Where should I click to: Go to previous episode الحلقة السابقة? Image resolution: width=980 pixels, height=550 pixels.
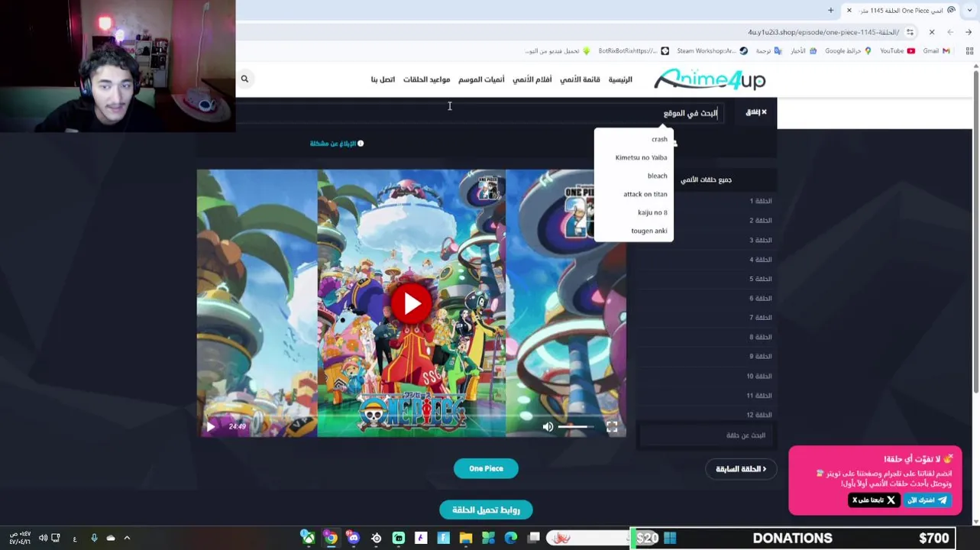point(740,469)
